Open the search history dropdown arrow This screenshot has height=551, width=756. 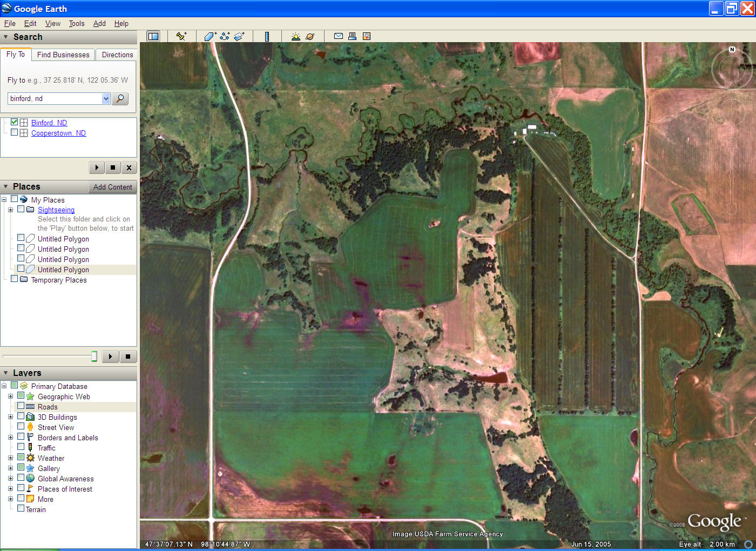coord(106,98)
